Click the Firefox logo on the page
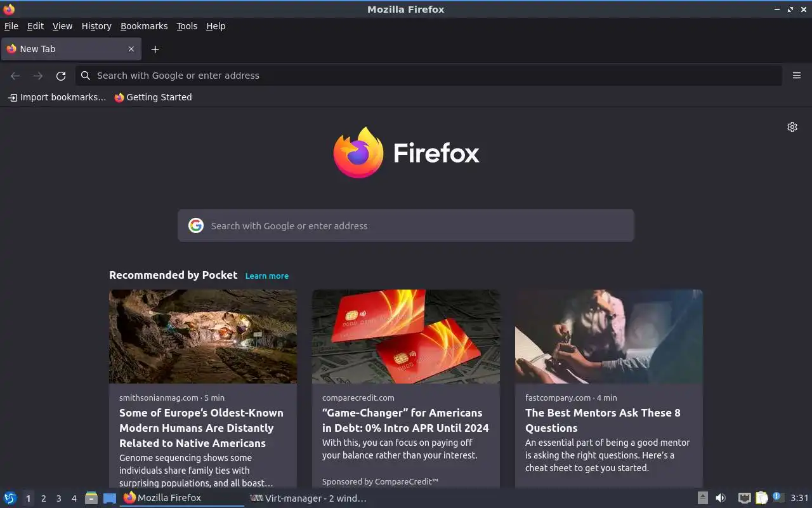Image resolution: width=812 pixels, height=508 pixels. click(406, 152)
